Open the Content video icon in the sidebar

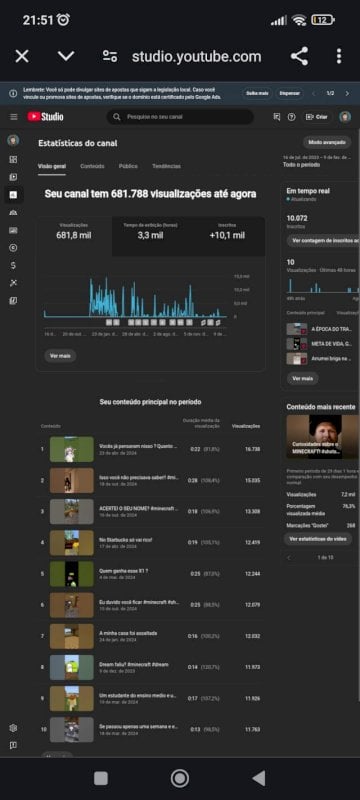click(13, 177)
